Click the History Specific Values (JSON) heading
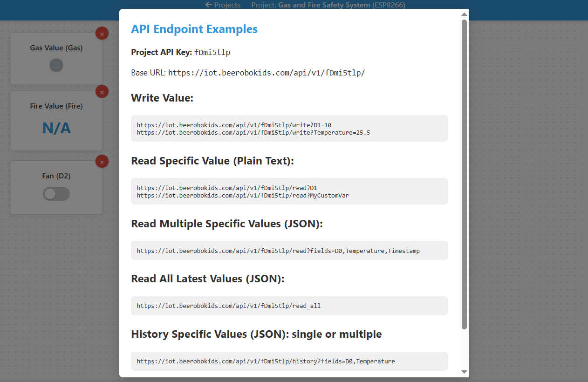The image size is (588, 382). 256,334
